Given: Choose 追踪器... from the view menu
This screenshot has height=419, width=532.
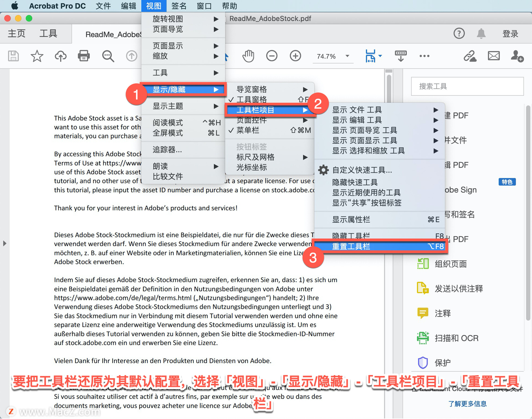Looking at the screenshot, I should point(183,150).
